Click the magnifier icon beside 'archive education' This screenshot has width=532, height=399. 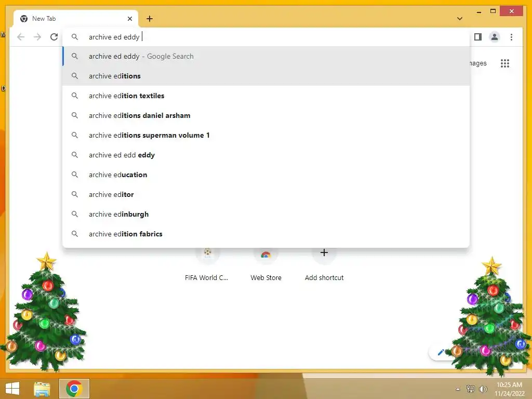coord(75,175)
